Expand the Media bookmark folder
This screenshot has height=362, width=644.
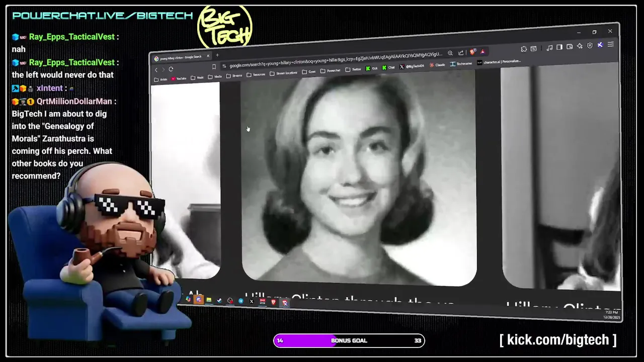[x=215, y=77]
